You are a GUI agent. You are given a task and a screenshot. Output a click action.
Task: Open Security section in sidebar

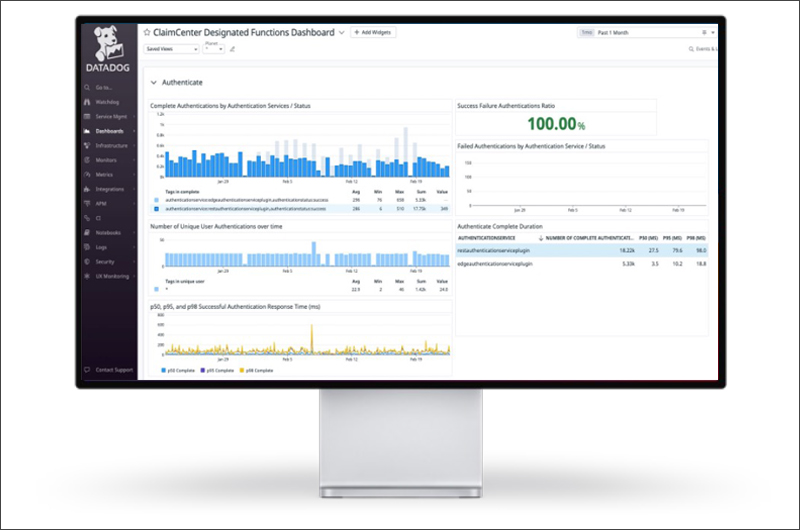click(105, 260)
